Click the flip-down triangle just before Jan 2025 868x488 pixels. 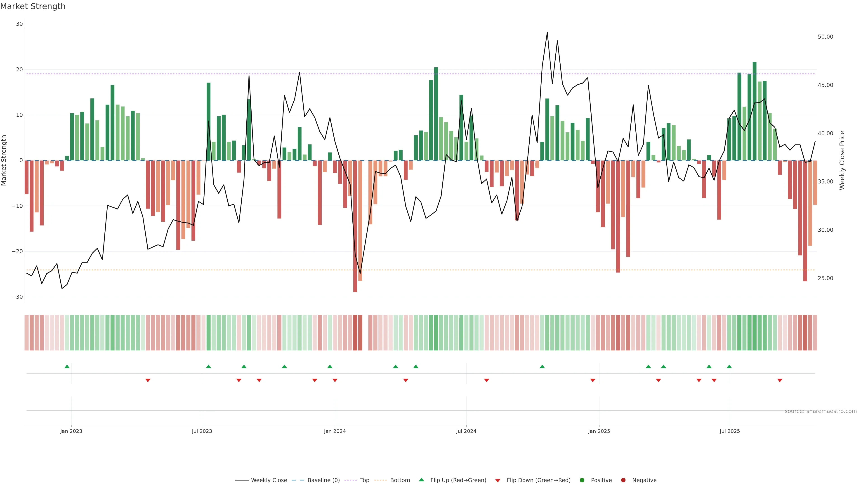pos(593,380)
